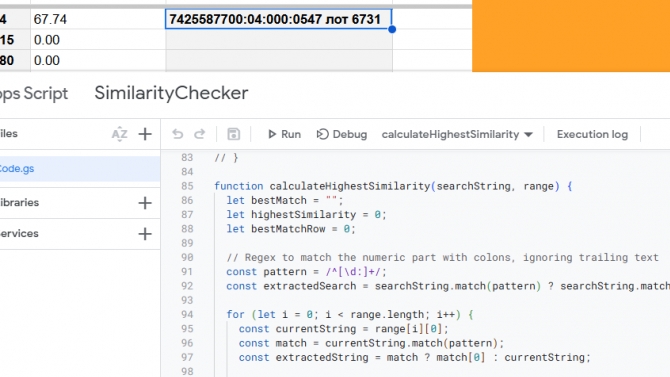Debug the selected function
This screenshot has height=377, width=670.
click(342, 134)
